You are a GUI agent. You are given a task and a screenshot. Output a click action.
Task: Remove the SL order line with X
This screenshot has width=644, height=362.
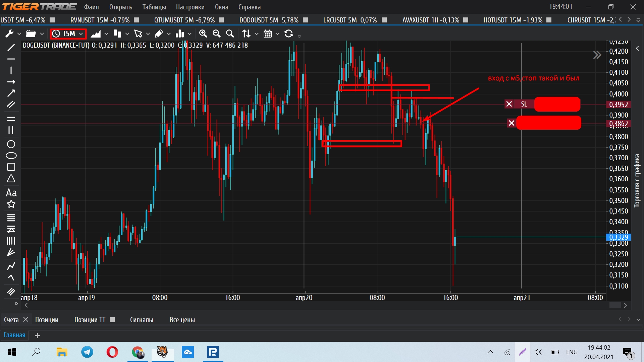click(509, 104)
